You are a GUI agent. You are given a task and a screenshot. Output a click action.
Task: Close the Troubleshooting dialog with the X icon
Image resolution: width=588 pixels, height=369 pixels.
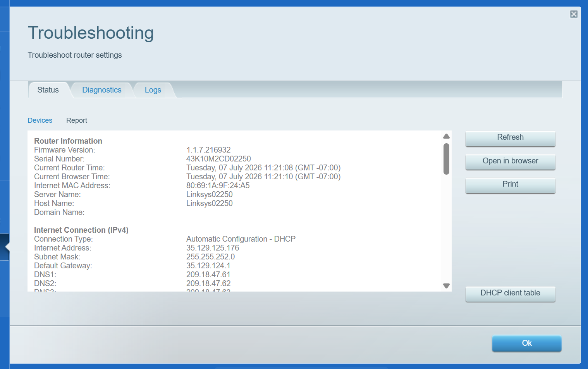click(x=574, y=14)
